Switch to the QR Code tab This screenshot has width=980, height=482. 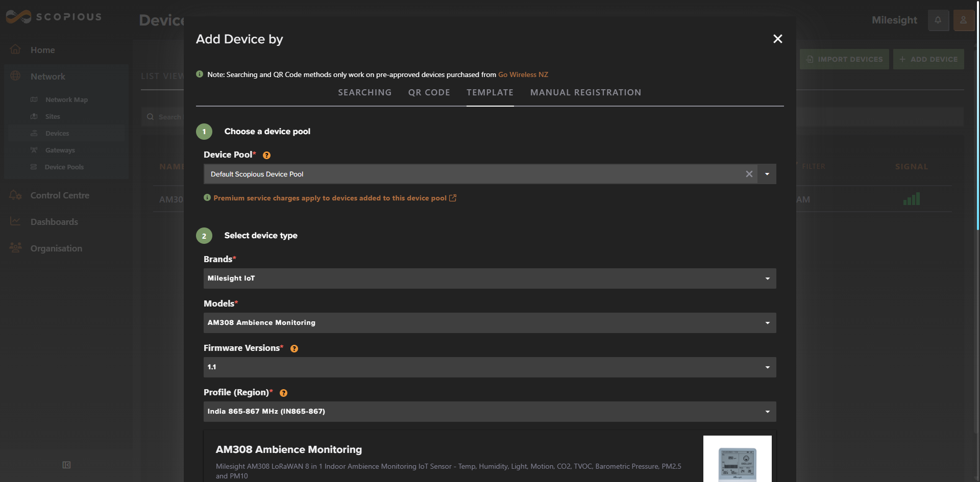point(429,92)
